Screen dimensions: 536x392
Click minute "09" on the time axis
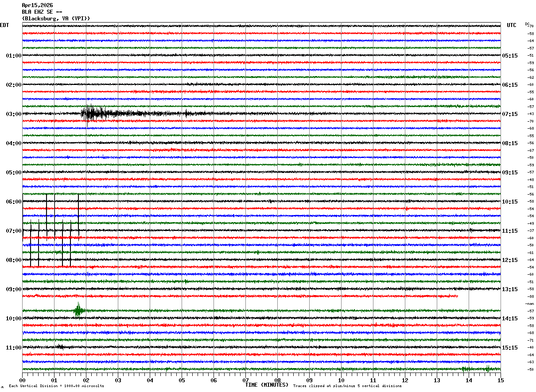309,380
